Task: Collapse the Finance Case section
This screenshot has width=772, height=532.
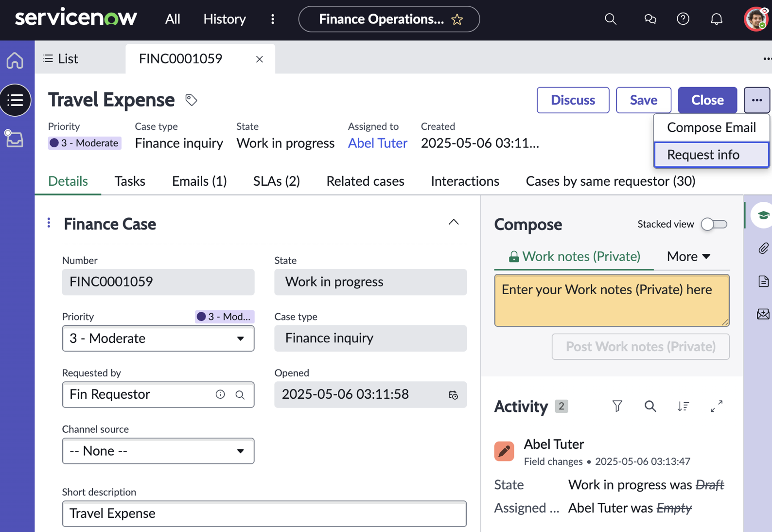Action: tap(454, 223)
